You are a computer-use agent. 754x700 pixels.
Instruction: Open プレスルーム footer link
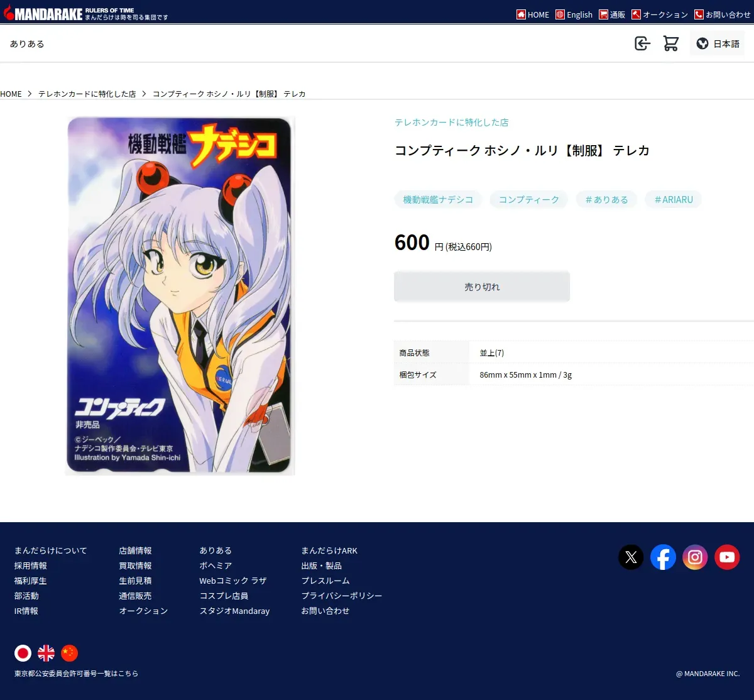coord(325,581)
